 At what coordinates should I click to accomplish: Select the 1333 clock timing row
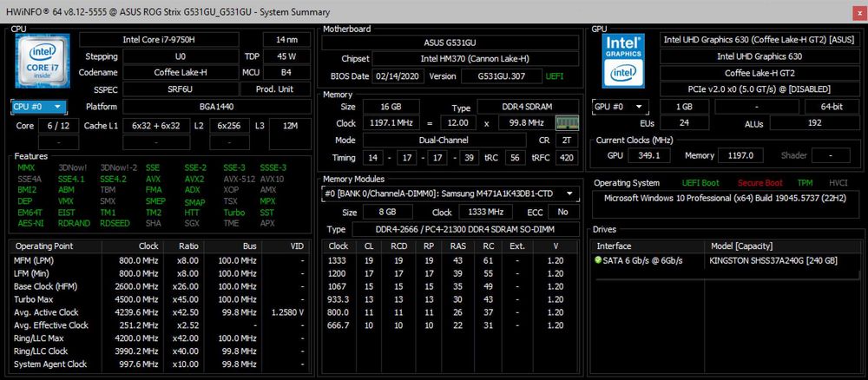(450, 260)
